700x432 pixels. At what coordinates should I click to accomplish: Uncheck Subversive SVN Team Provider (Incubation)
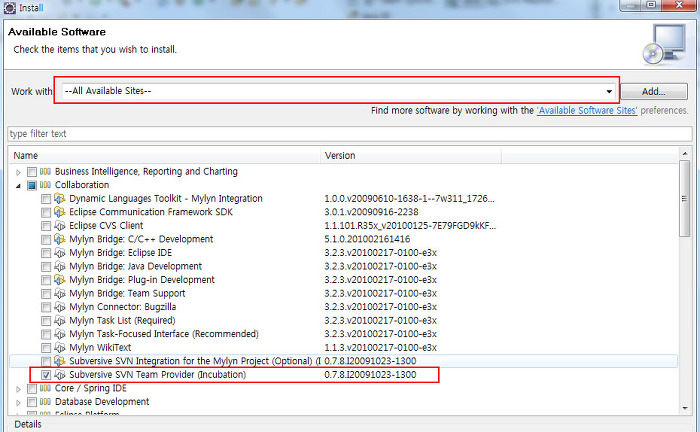(x=46, y=375)
